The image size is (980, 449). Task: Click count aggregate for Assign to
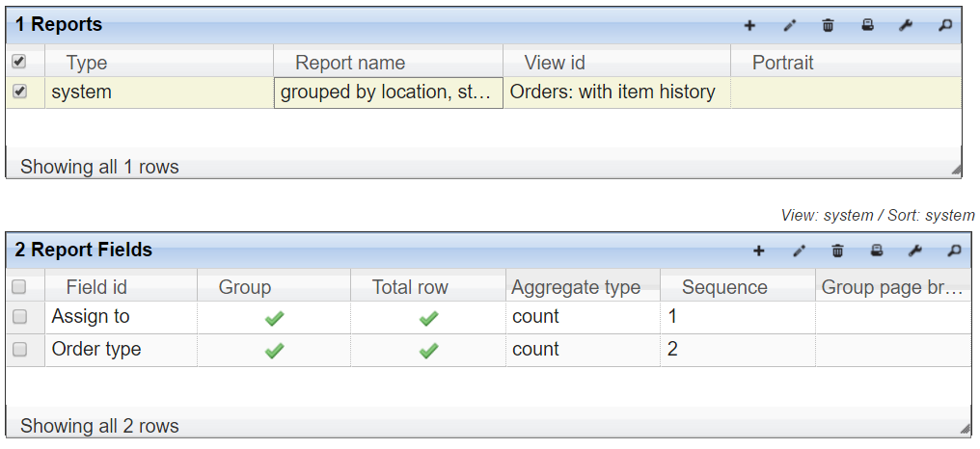tap(583, 317)
